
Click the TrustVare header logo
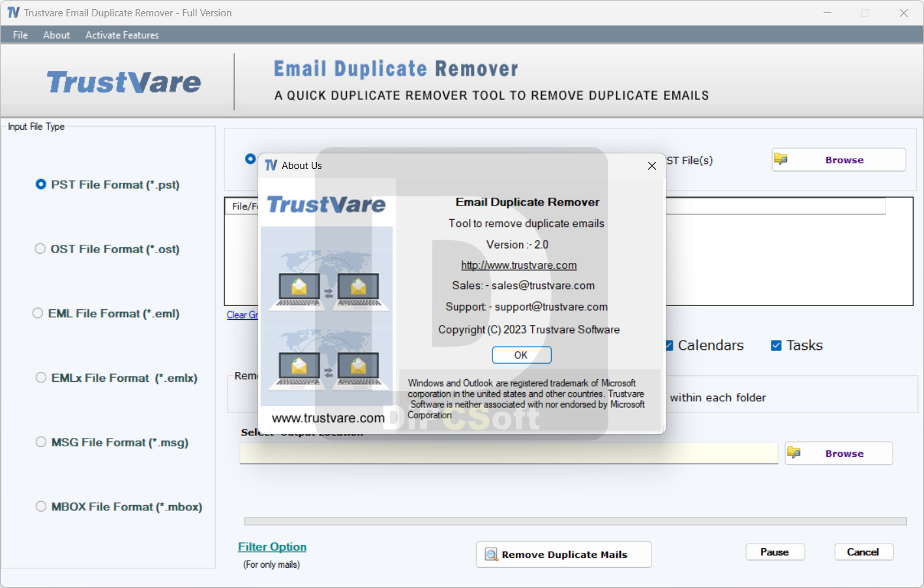[x=124, y=82]
